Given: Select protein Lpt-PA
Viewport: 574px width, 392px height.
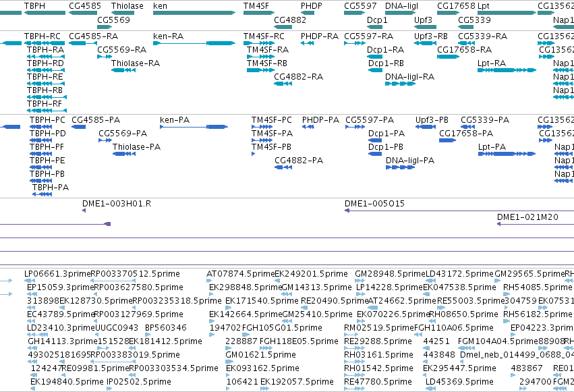Looking at the screenshot, I should [492, 147].
